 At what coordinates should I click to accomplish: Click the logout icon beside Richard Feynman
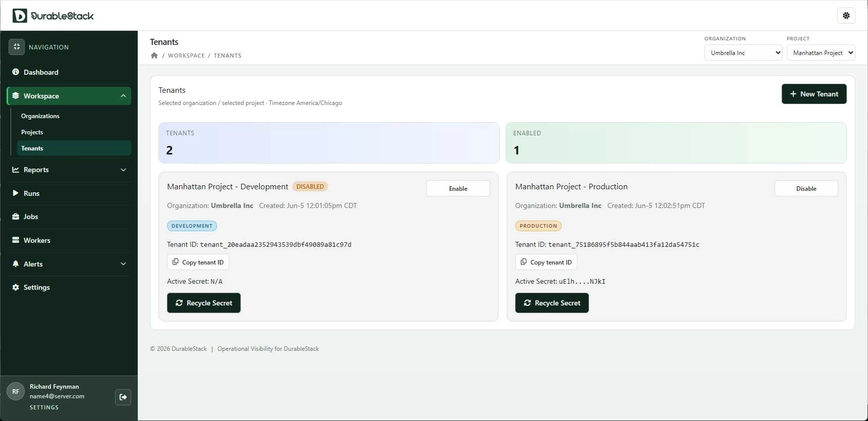click(x=123, y=397)
